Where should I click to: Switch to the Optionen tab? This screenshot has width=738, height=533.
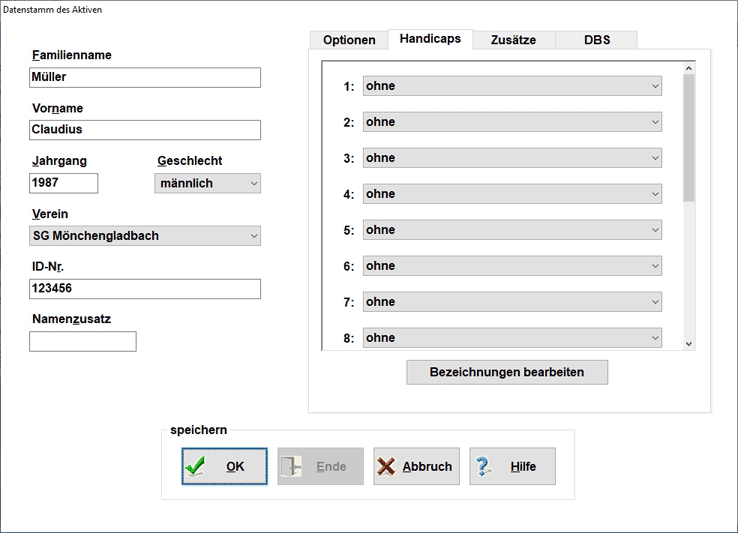(x=349, y=40)
